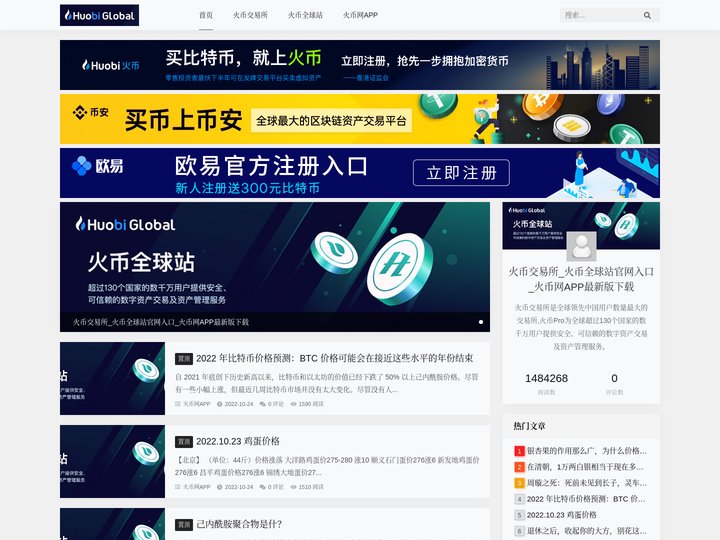
Task: Open the 买比特币，就上火币 Huobi banner
Action: [x=360, y=65]
